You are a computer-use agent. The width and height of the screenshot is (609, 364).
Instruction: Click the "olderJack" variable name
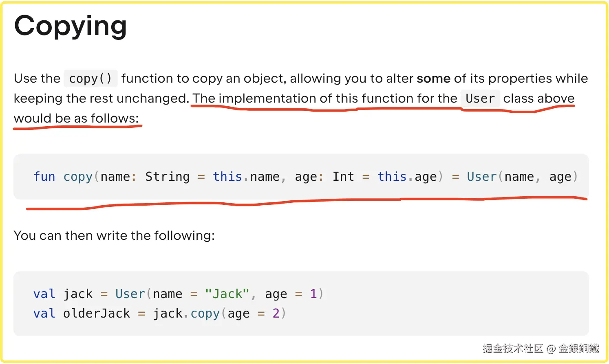97,314
